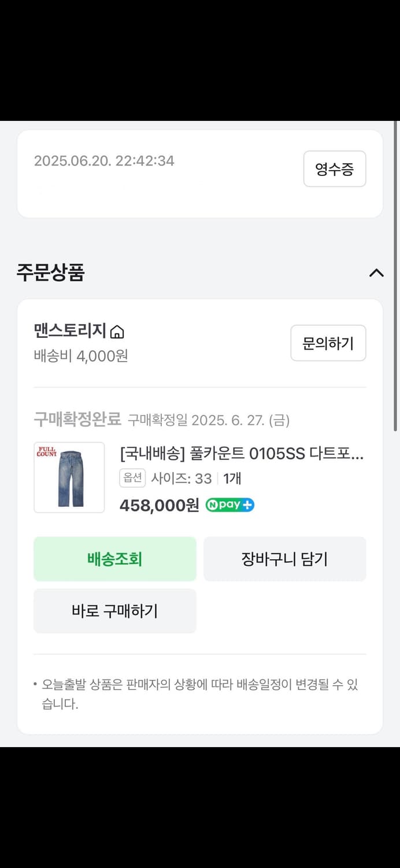The image size is (400, 868).
Task: Click the 주문상품 section heading
Action: pyautogui.click(x=51, y=273)
